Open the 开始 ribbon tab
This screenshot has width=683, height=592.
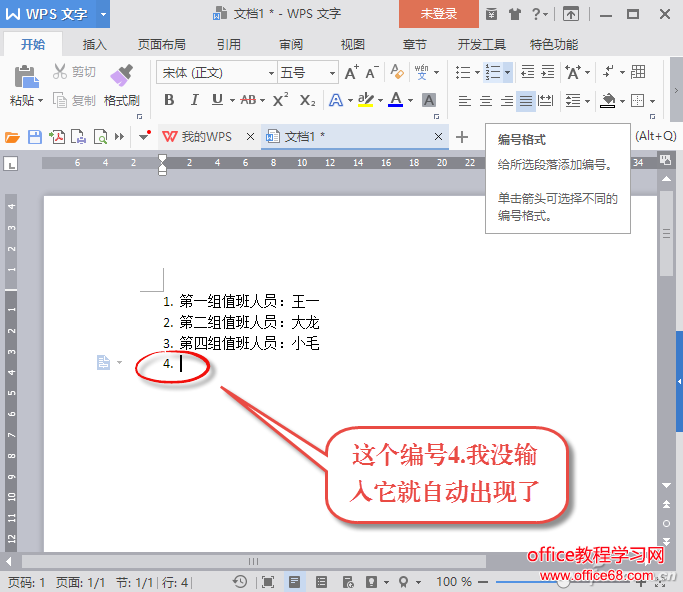[x=33, y=44]
